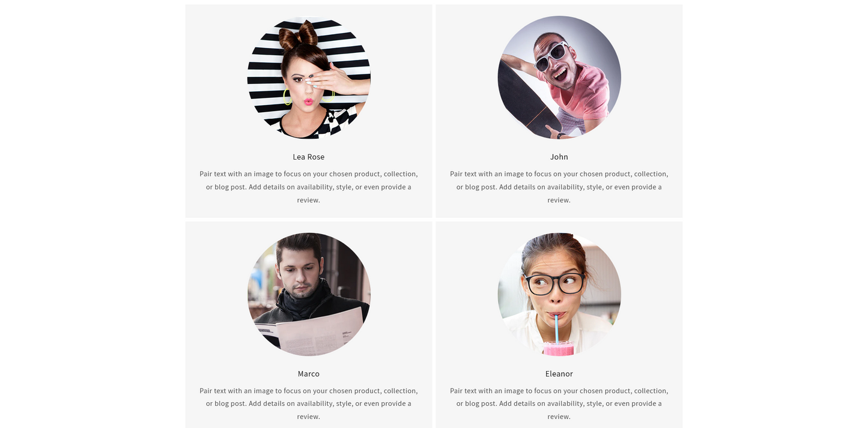Click the pink smoothie in Eleanor's photo

(x=559, y=348)
